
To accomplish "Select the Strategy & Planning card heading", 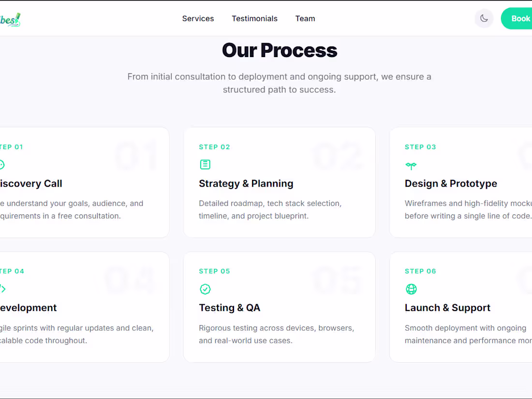I will [x=246, y=184].
